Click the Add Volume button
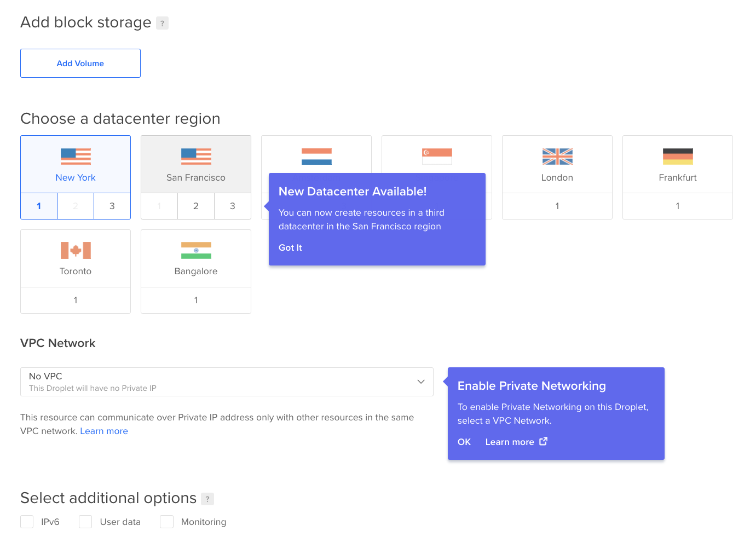The height and width of the screenshot is (560, 750). pos(80,63)
